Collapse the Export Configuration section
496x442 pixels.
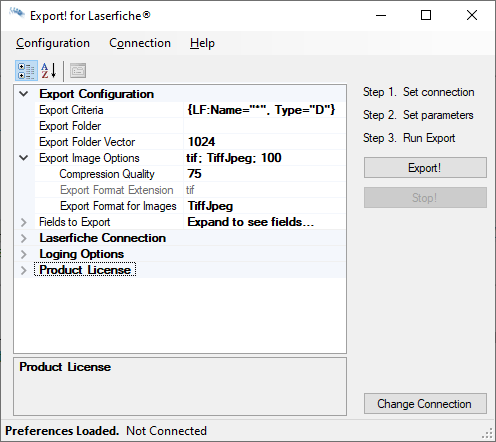(24, 94)
